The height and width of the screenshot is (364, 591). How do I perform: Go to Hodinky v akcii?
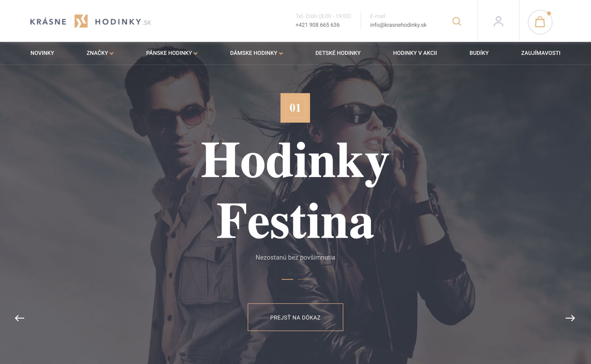tap(415, 53)
